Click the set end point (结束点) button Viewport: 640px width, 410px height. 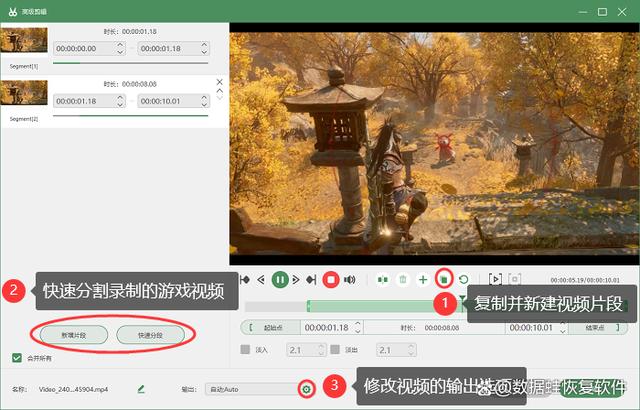(598, 328)
